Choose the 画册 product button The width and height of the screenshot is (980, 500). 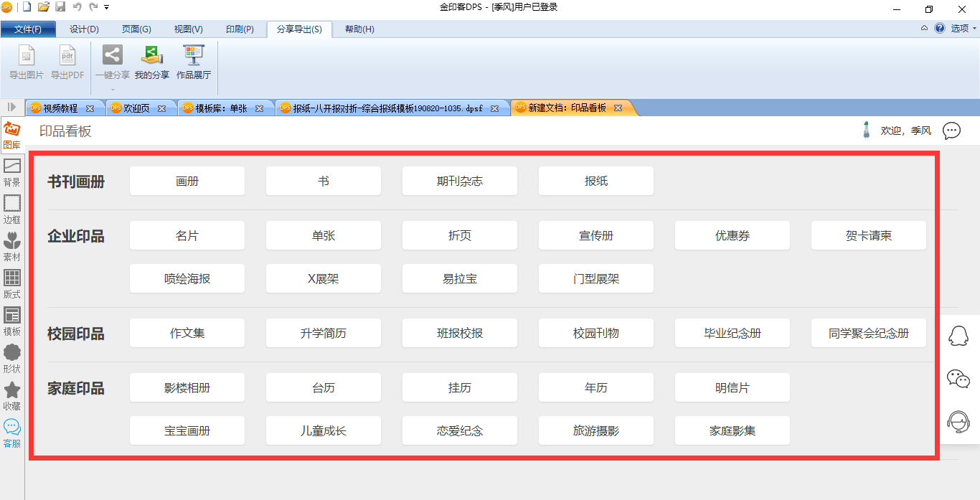click(187, 181)
